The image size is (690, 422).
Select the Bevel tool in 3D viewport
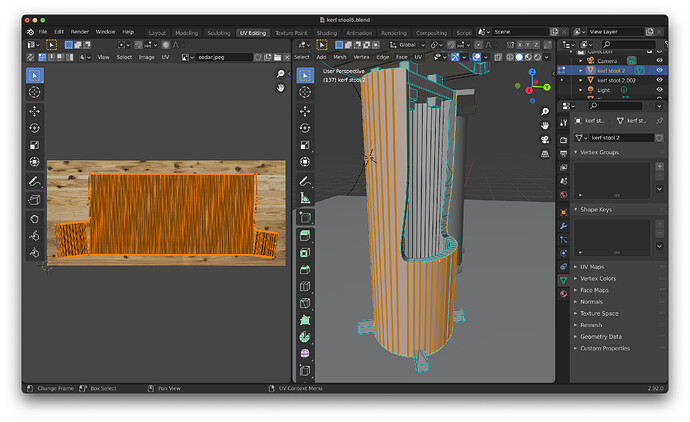pyautogui.click(x=305, y=269)
